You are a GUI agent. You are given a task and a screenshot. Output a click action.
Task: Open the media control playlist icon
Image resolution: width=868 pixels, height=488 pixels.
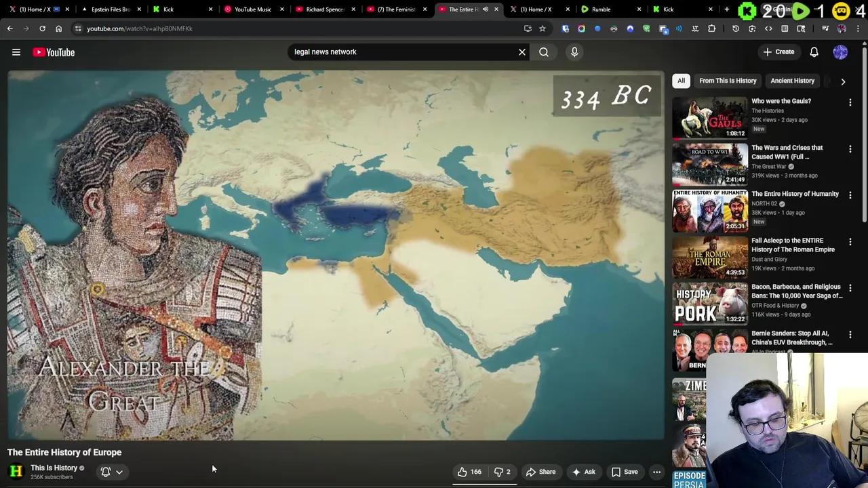click(x=825, y=28)
